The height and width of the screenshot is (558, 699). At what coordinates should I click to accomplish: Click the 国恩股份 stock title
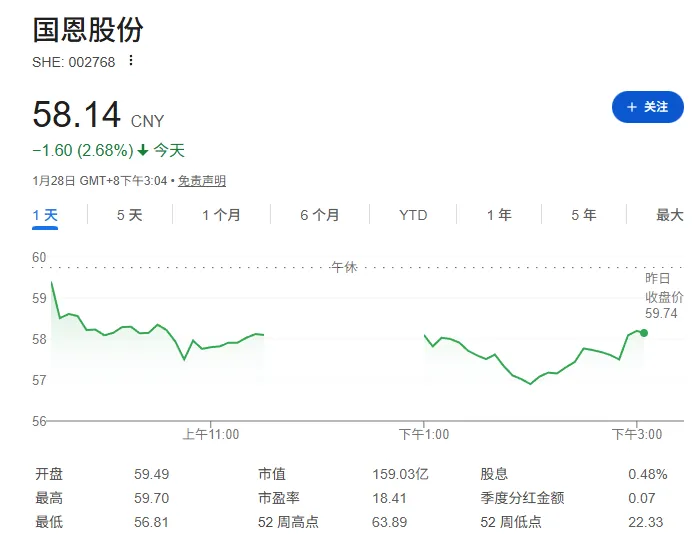(88, 28)
